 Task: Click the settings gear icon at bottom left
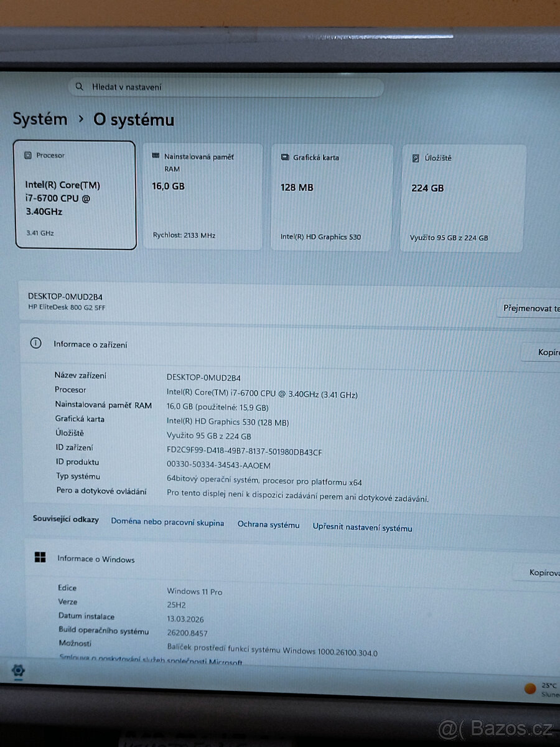click(x=18, y=670)
